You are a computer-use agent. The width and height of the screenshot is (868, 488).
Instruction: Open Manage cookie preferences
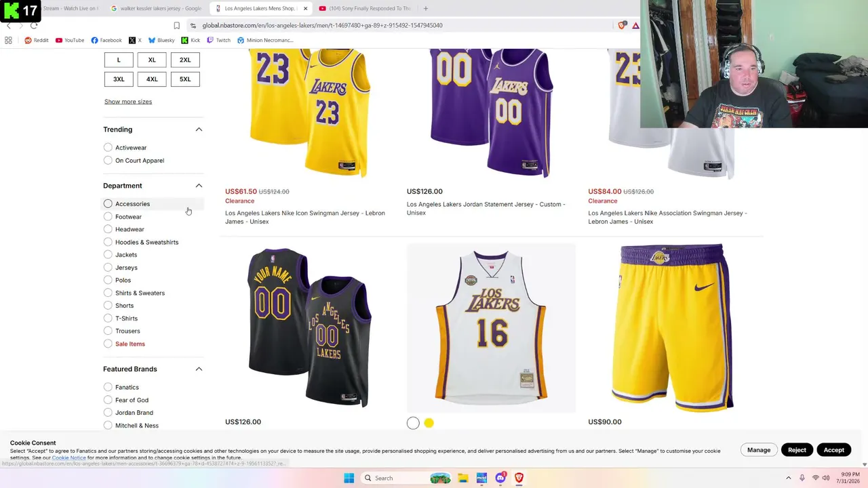(x=759, y=450)
